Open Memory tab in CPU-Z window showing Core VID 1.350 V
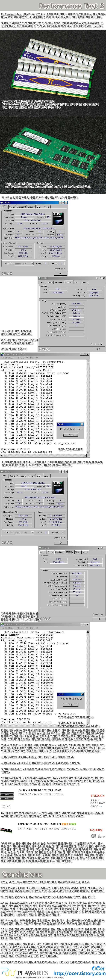This screenshot has width=106, height=980. tap(31, 476)
